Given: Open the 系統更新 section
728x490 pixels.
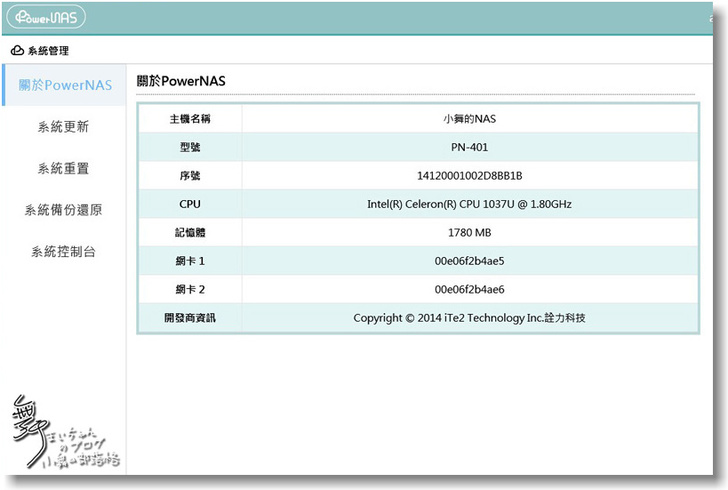Looking at the screenshot, I should (x=63, y=127).
